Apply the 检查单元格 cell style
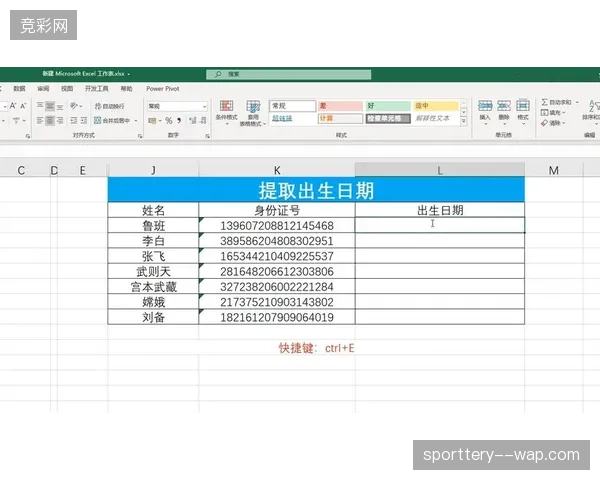600x480 pixels. click(x=388, y=119)
